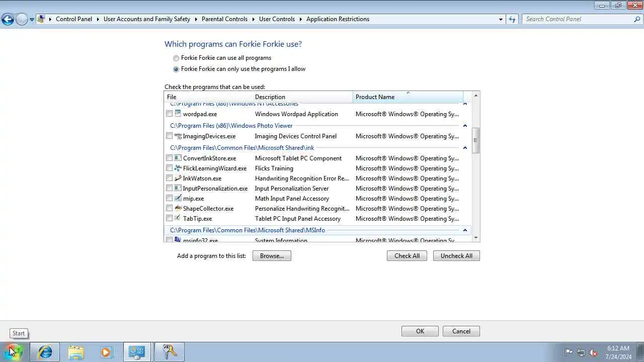Click the Control Panel address bar icon
The image size is (644, 362).
click(41, 19)
